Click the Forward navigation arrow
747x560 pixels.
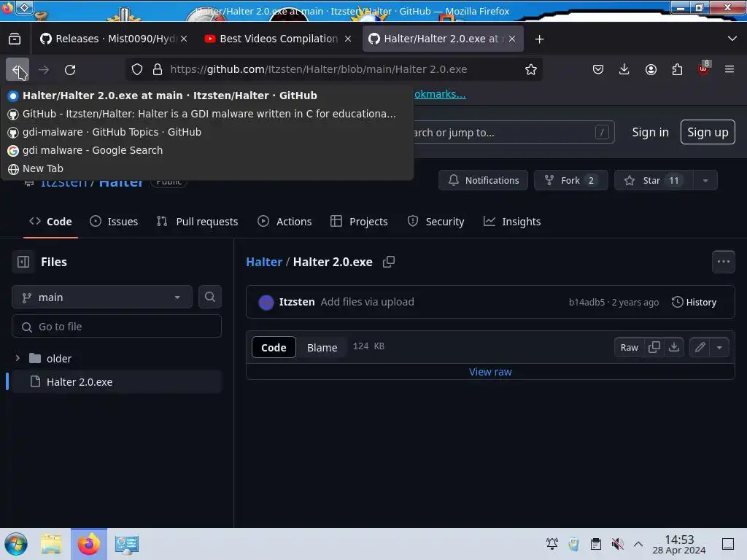(44, 69)
